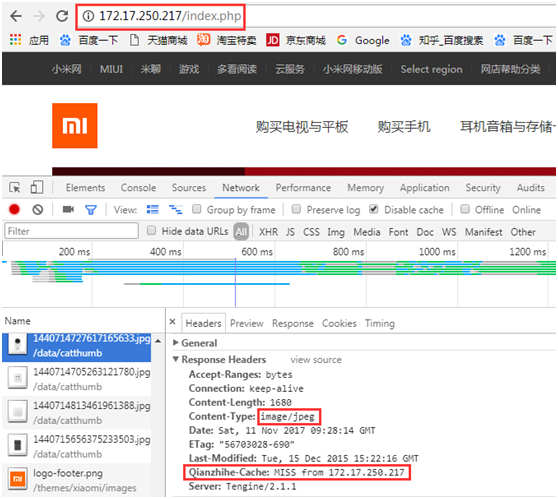Click the red record network log button
The width and height of the screenshot is (558, 499).
[14, 209]
